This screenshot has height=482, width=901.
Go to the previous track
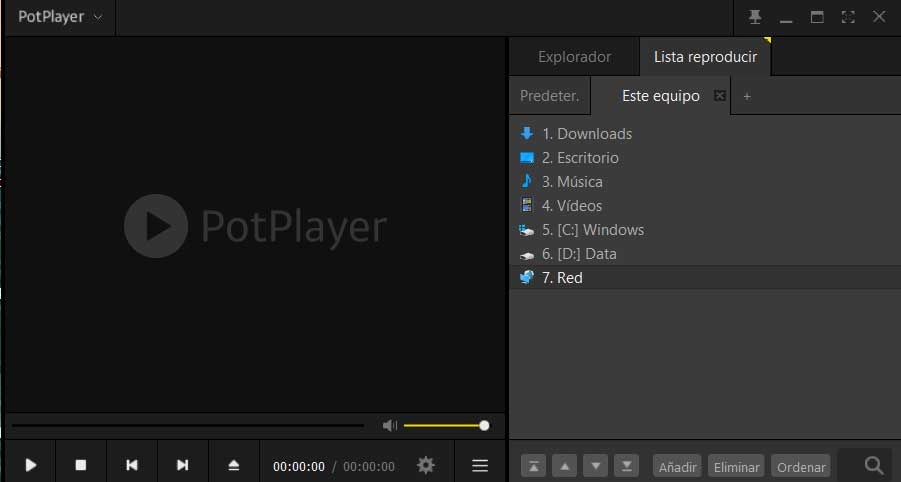tap(132, 464)
